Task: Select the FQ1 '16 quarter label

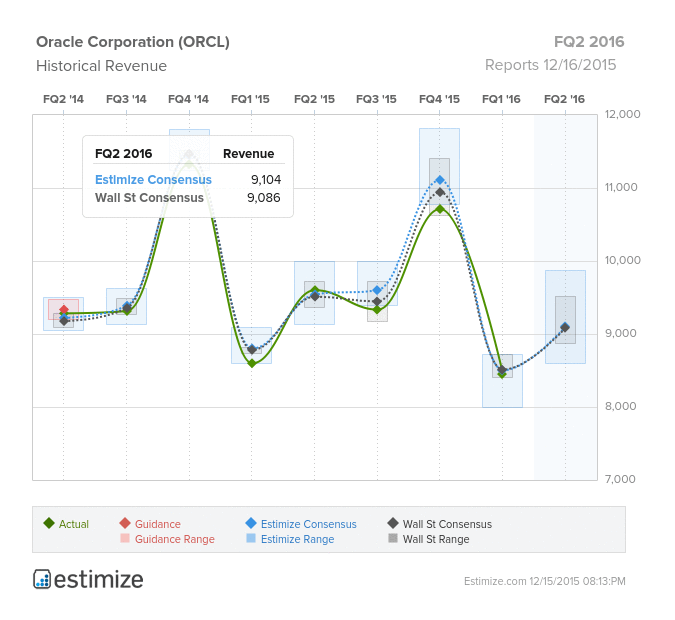Action: (x=502, y=99)
